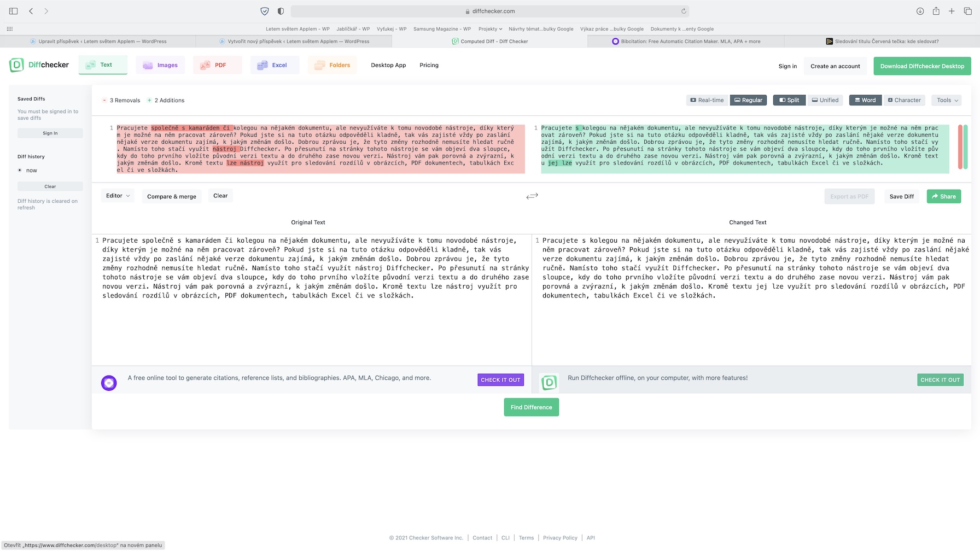Click inside the Changed Text editor

[x=752, y=300]
